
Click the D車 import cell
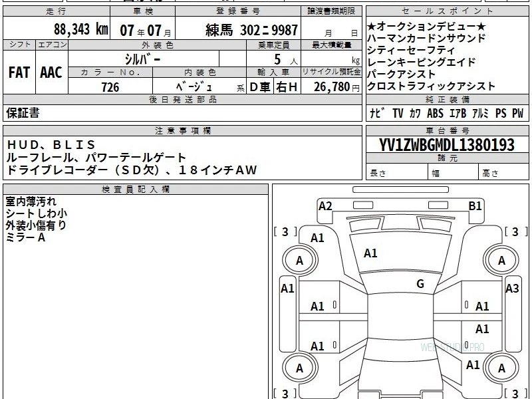(x=260, y=87)
